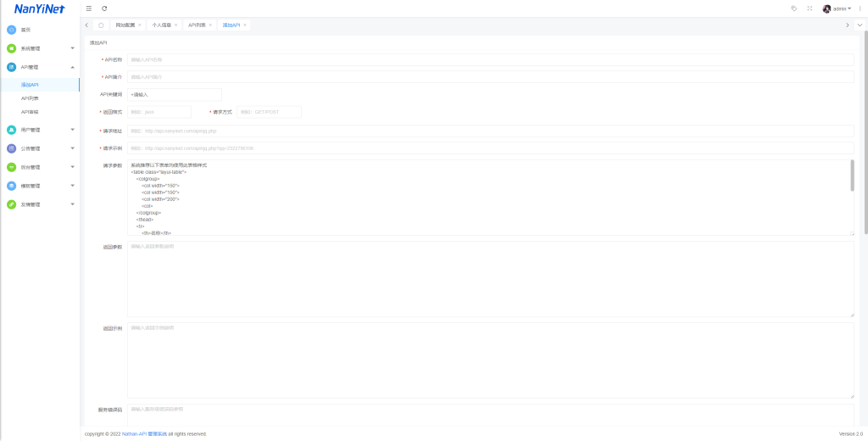Click the tag icon near the admin avatar
Image resolution: width=868 pixels, height=441 pixels.
click(x=793, y=8)
